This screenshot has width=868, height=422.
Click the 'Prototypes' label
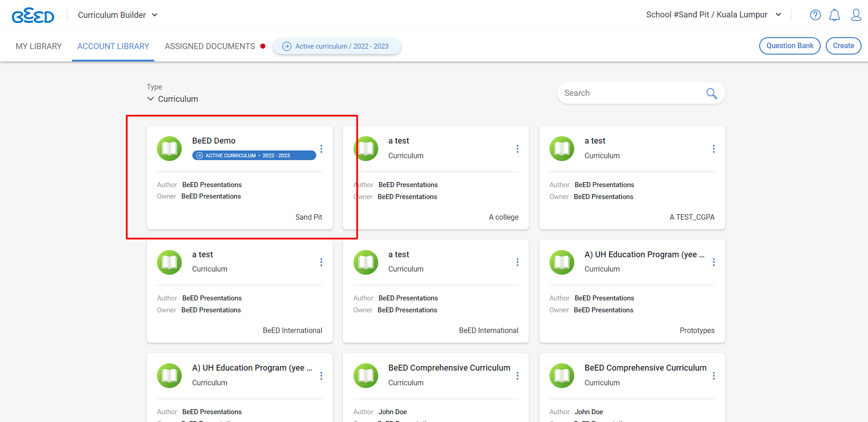click(x=697, y=330)
